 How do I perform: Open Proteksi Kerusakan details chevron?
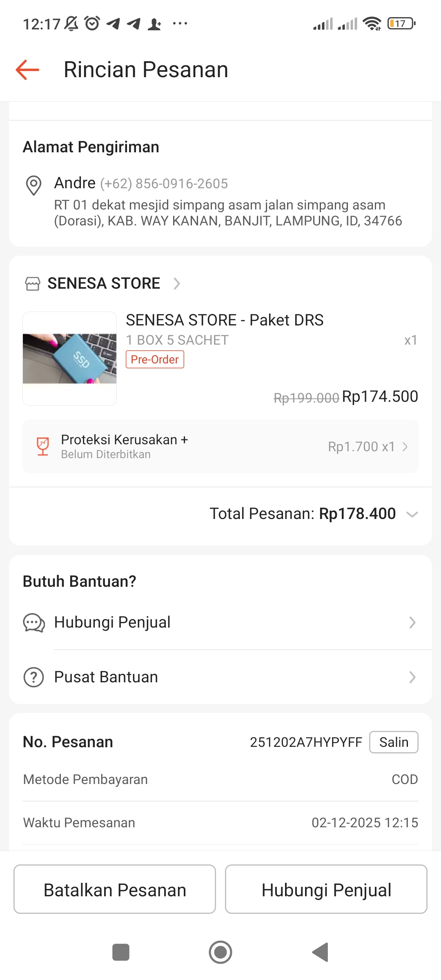point(405,447)
